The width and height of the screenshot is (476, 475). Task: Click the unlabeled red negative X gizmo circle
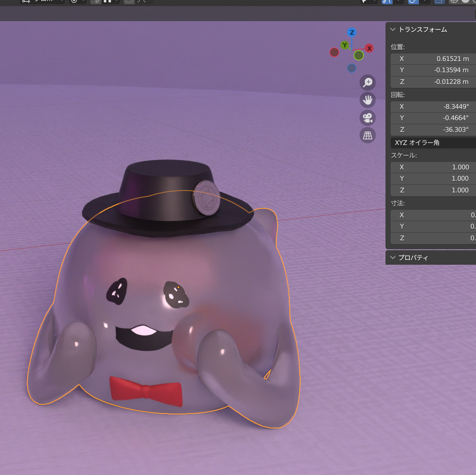click(334, 52)
